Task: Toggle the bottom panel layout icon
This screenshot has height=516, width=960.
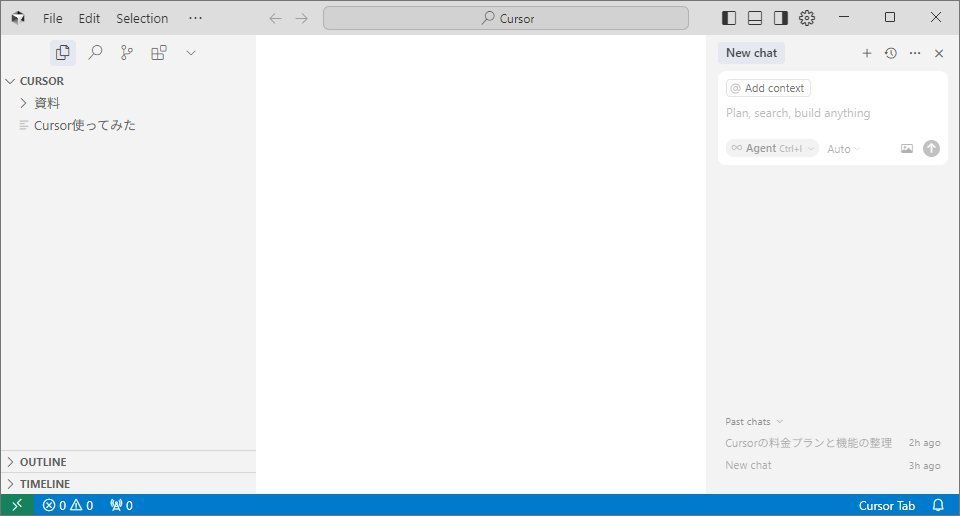Action: 755,18
